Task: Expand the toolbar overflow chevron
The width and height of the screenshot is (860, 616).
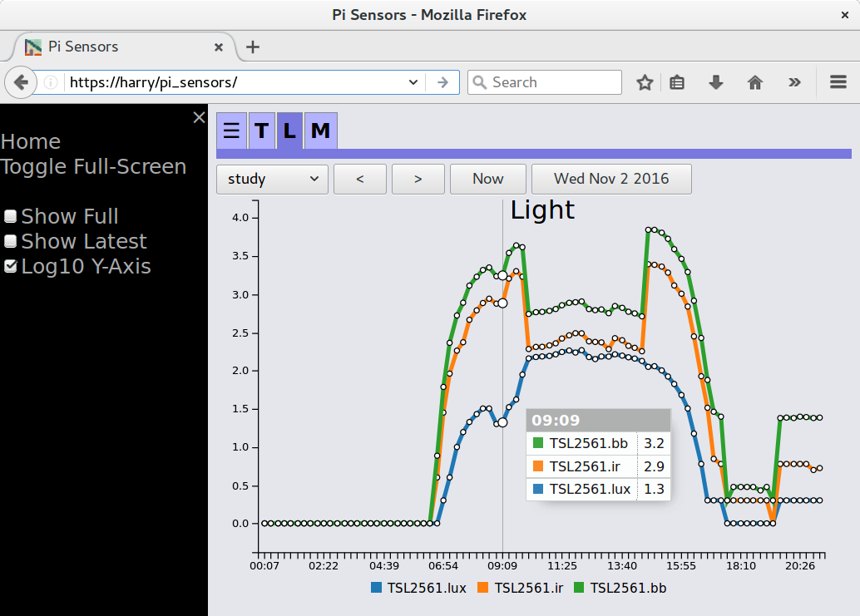Action: 794,83
